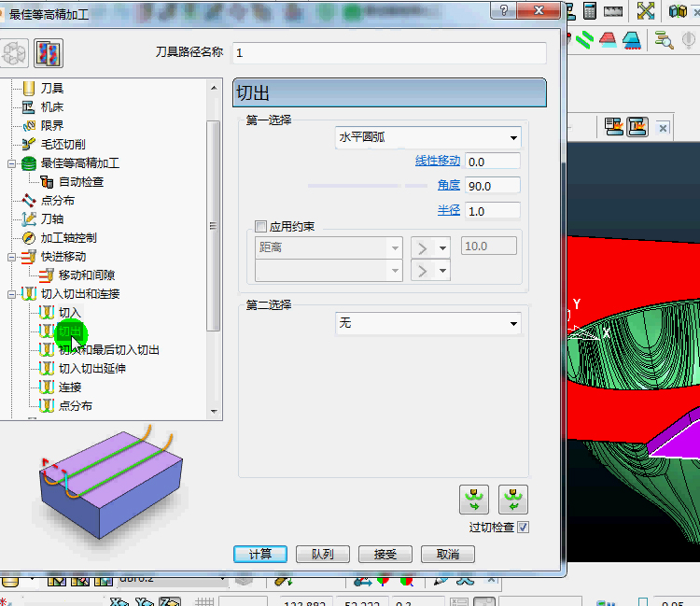The image size is (700, 606).
Task: Click the tool database icon beside path name
Action: tap(49, 53)
